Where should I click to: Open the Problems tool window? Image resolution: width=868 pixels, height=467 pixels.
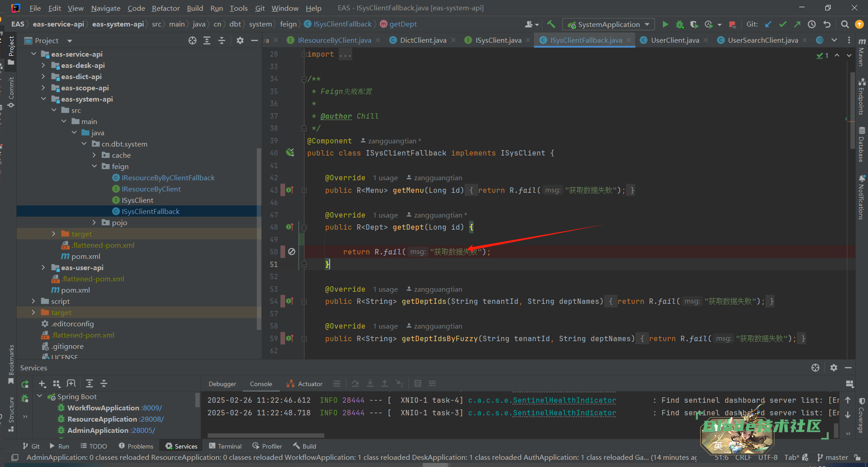point(136,446)
